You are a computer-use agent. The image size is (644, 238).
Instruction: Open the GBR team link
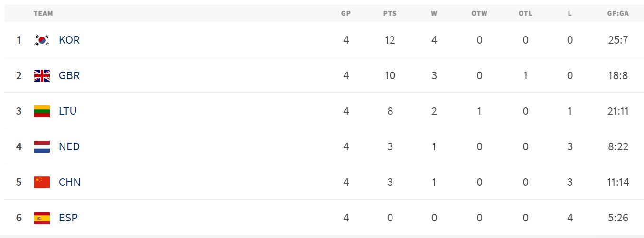69,76
